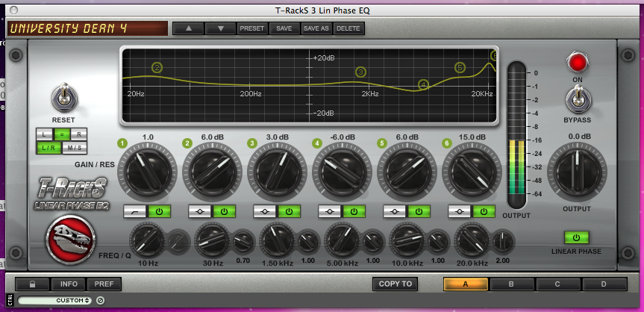Click band 5 frequency knob at 10.0 kHz

407,240
